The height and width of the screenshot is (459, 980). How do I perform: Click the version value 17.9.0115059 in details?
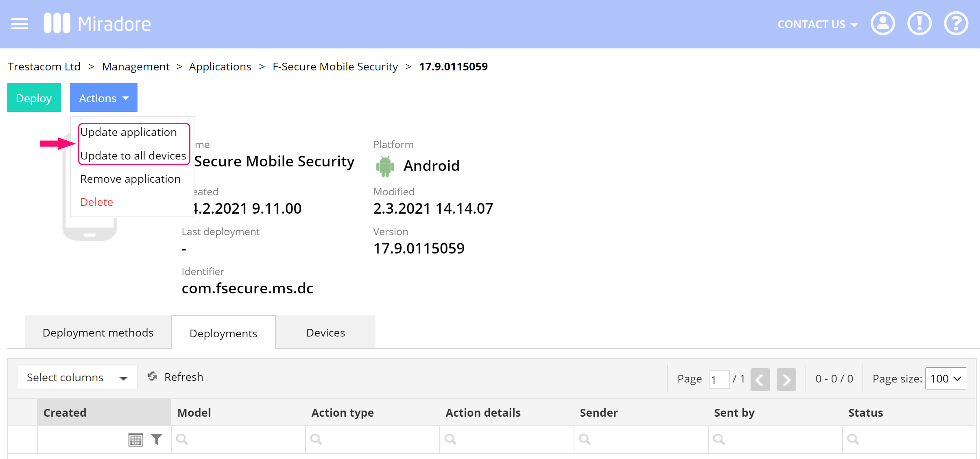point(419,248)
